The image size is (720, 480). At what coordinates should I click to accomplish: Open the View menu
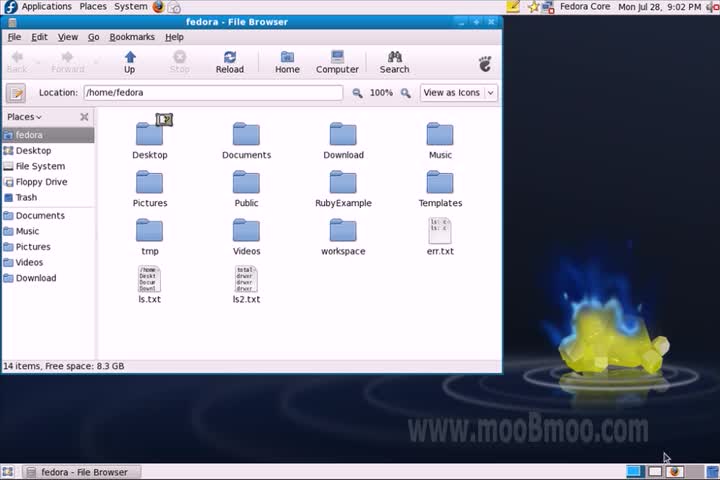[x=68, y=37]
